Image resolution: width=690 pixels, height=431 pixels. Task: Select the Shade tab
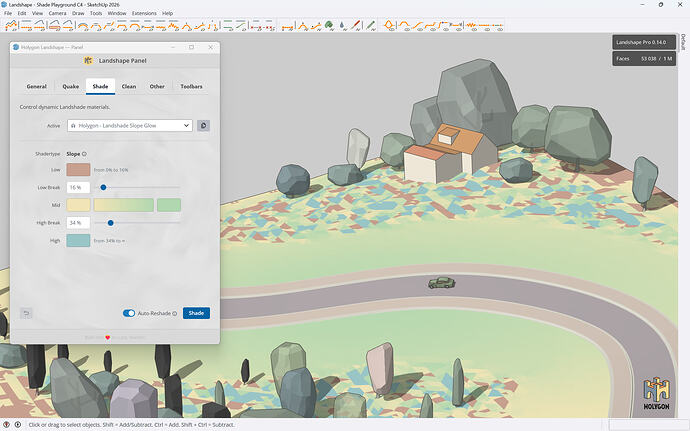[100, 86]
